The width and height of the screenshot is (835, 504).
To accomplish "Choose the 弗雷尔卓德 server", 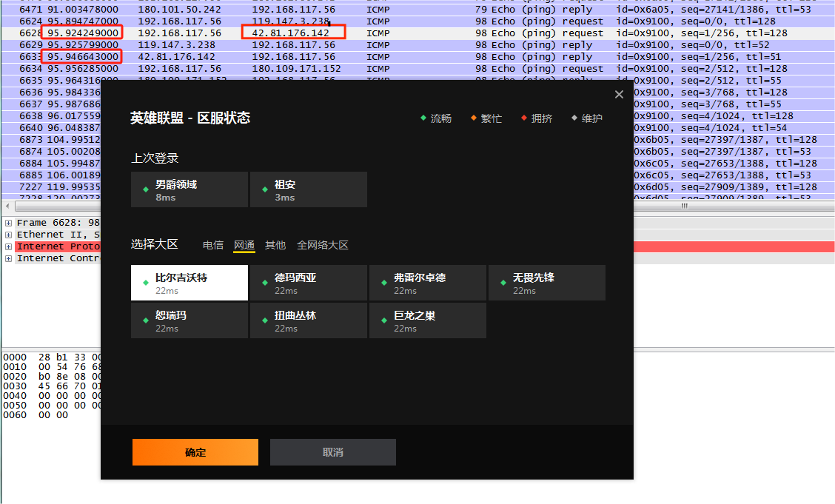I will (x=428, y=283).
